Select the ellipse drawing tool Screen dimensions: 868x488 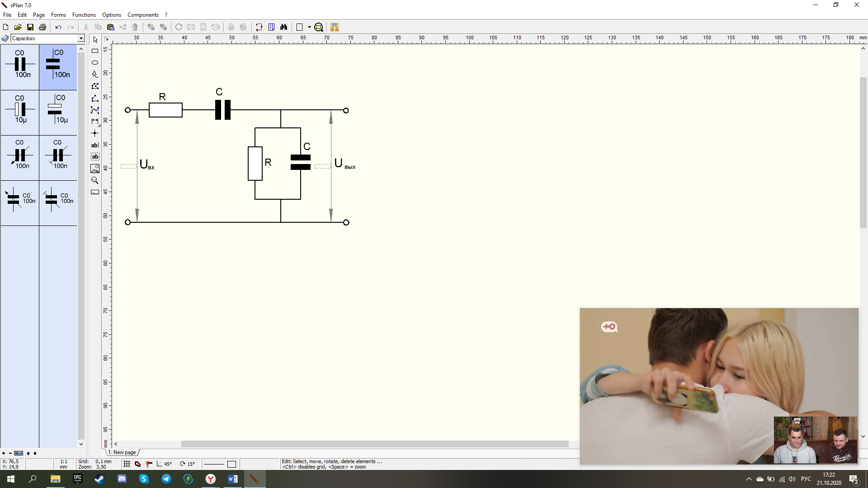click(95, 63)
